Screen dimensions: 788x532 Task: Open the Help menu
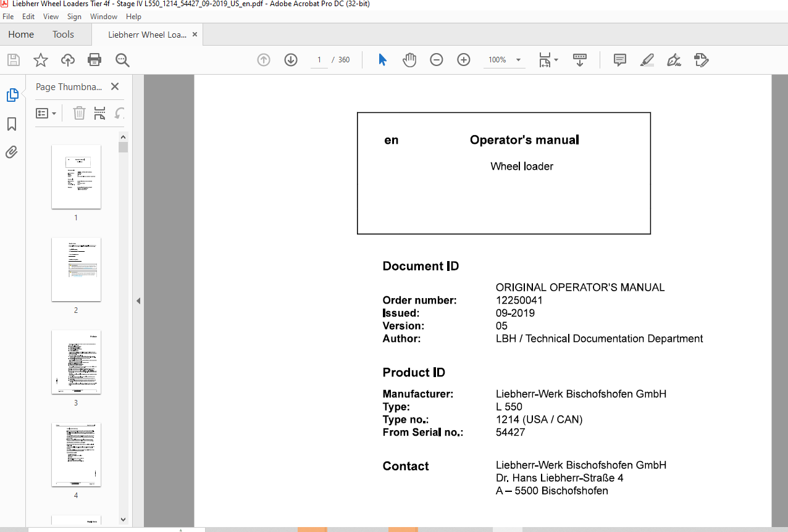click(x=133, y=17)
